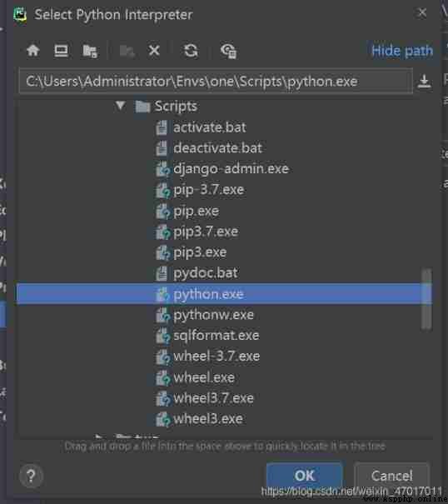
Task: Select pip3.exe file
Action: click(x=192, y=252)
